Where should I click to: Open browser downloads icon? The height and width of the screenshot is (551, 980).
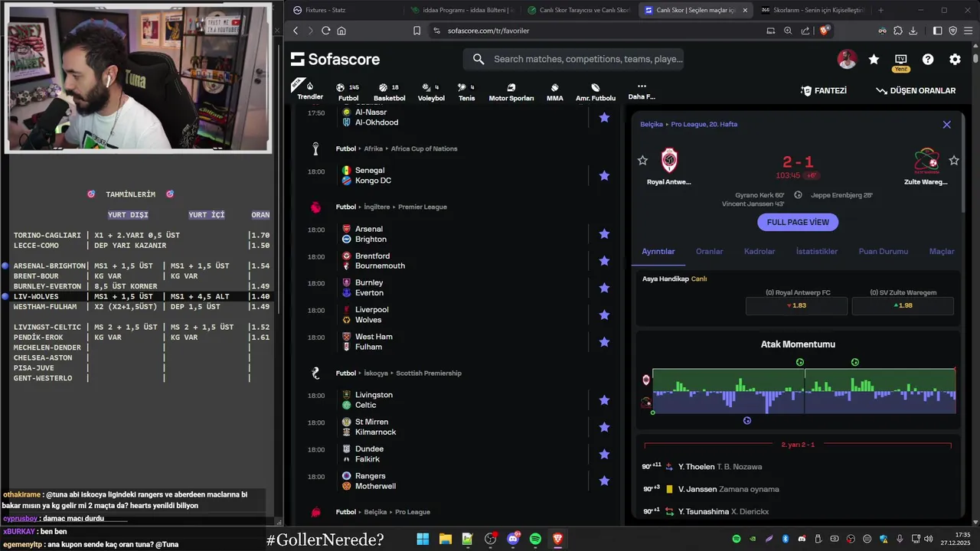pyautogui.click(x=913, y=31)
